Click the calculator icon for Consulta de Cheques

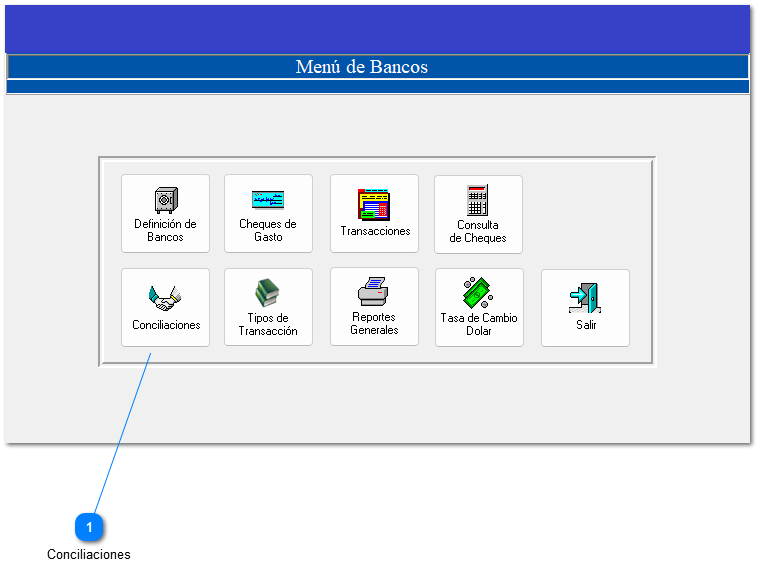[478, 200]
